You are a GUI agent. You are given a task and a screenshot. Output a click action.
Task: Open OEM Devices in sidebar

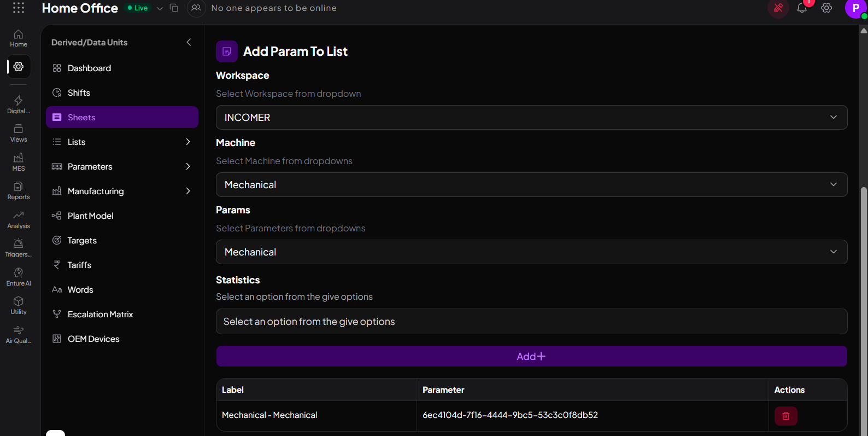click(x=122, y=339)
